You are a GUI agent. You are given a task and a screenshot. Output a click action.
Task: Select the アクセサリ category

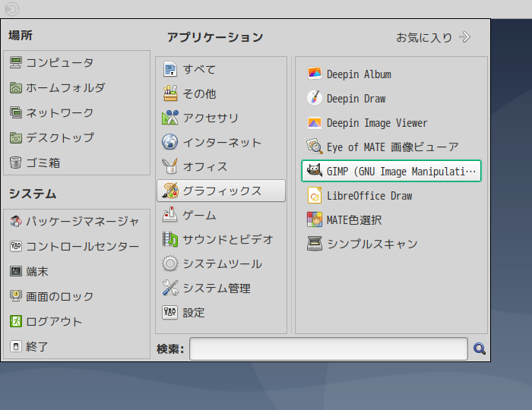point(221,118)
